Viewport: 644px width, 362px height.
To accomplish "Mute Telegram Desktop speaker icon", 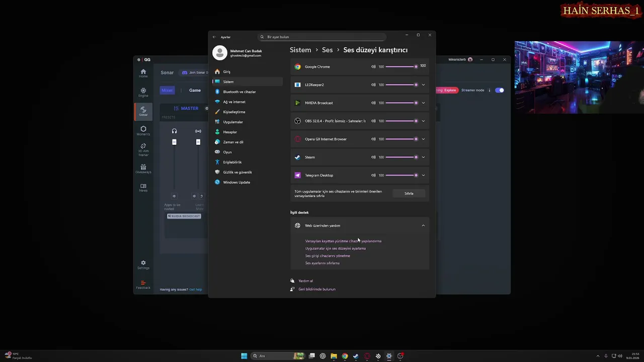I will [373, 175].
